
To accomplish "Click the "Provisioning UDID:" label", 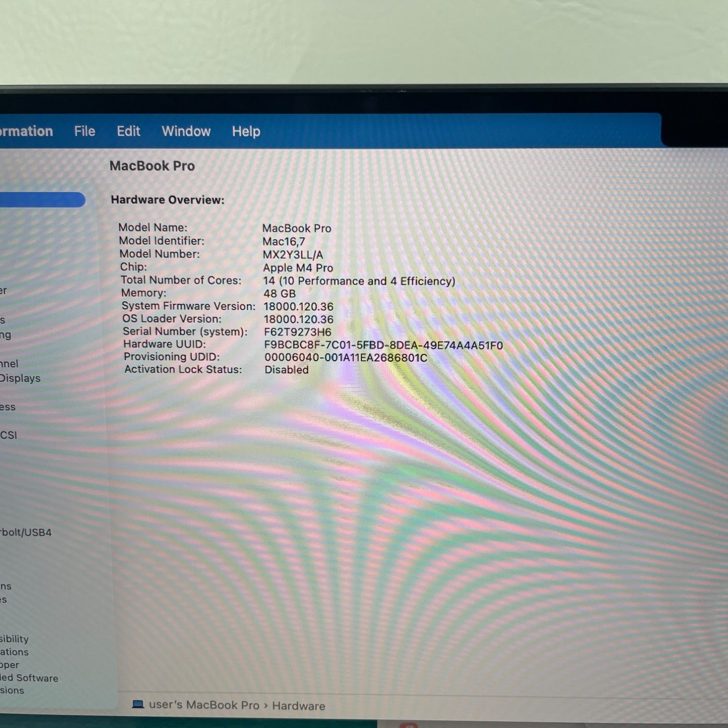I will [x=172, y=357].
